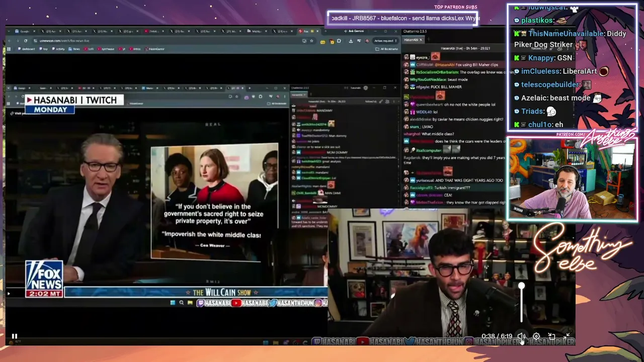Click the YouTube HASANABI overlay icon under the banner
The image size is (644, 362).
236,303
